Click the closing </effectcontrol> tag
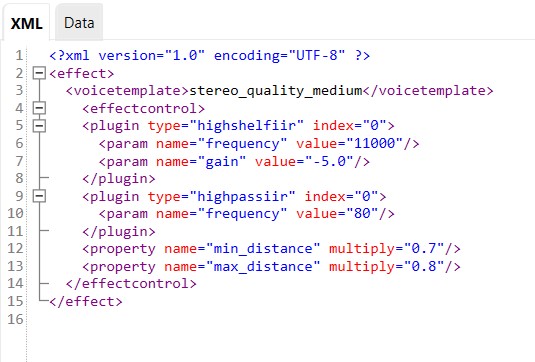This screenshot has width=535, height=362. tap(131, 284)
